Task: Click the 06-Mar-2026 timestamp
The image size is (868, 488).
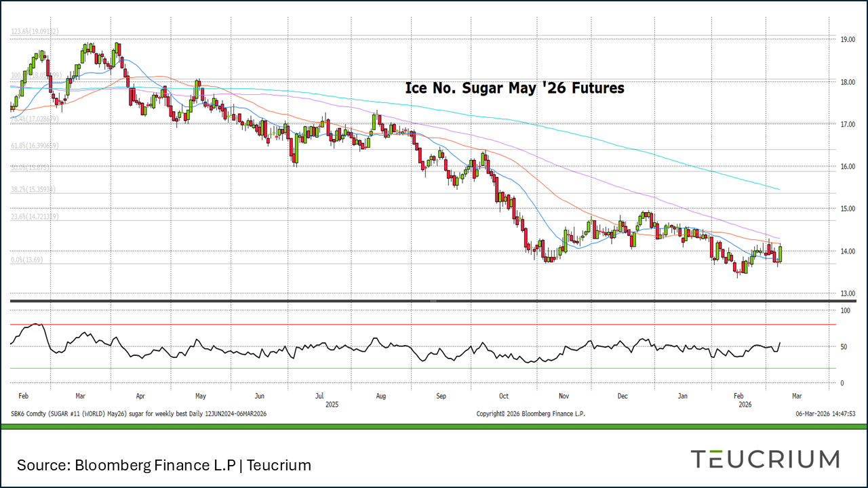Action: pos(827,413)
